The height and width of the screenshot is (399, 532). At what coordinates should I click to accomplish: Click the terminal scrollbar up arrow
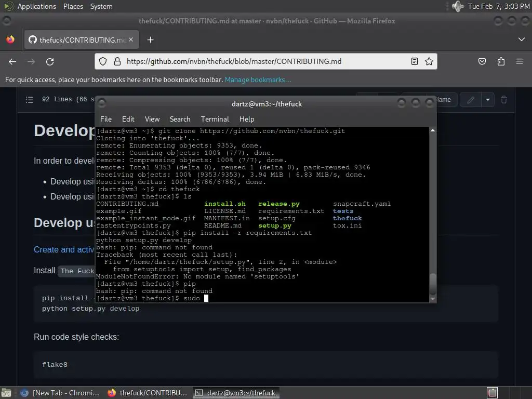point(433,130)
